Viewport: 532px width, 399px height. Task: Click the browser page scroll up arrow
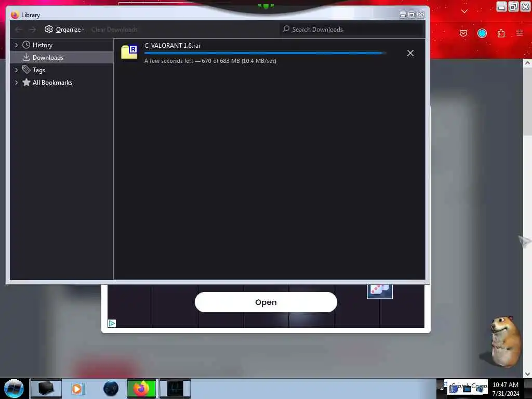528,63
